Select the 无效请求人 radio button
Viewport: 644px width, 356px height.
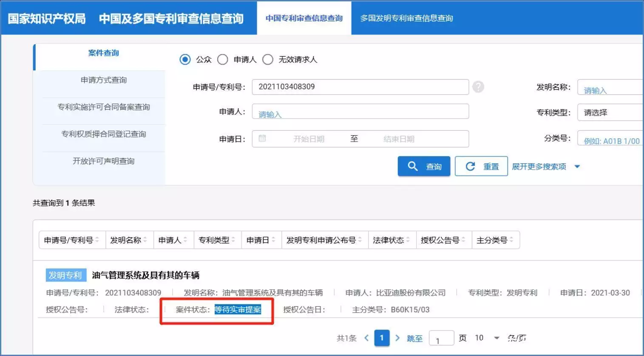click(x=268, y=60)
